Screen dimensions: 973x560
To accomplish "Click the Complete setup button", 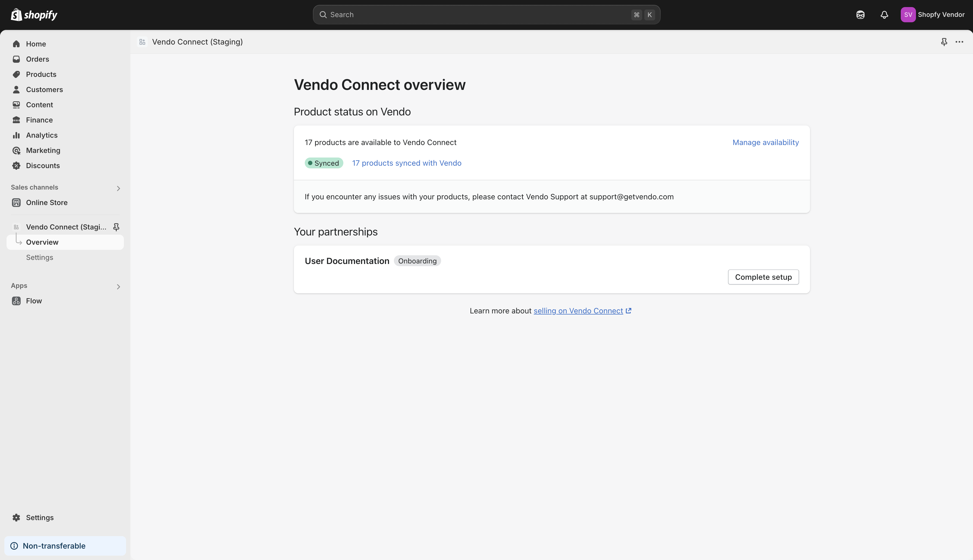I will click(763, 277).
